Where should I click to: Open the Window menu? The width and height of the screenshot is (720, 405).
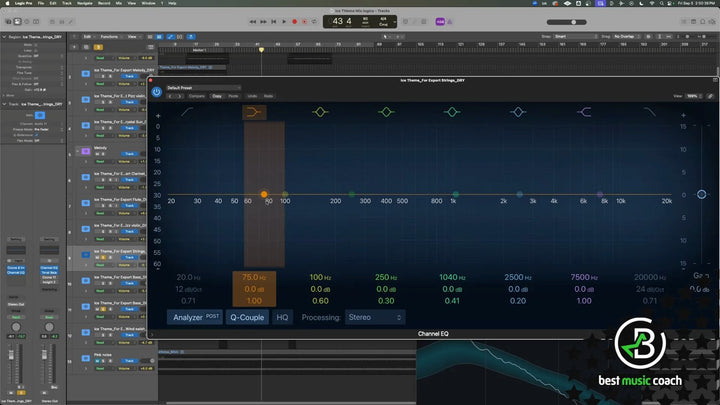148,3
